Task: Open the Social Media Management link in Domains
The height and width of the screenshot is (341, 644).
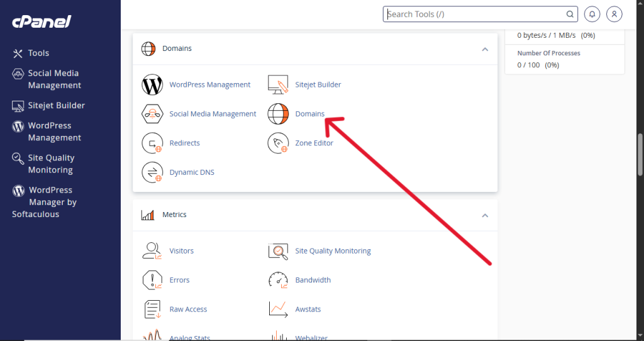Action: 213,114
